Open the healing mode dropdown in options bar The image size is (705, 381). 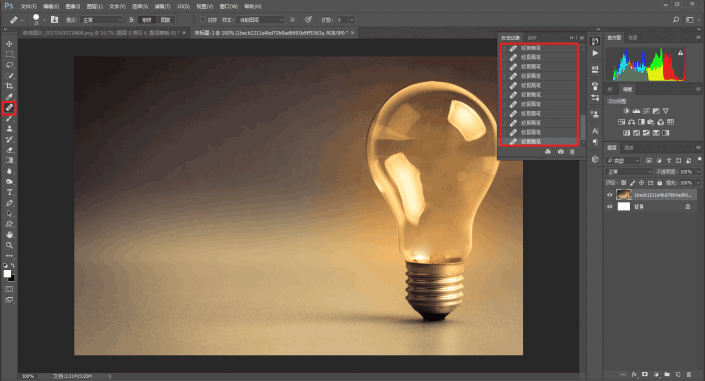click(102, 20)
